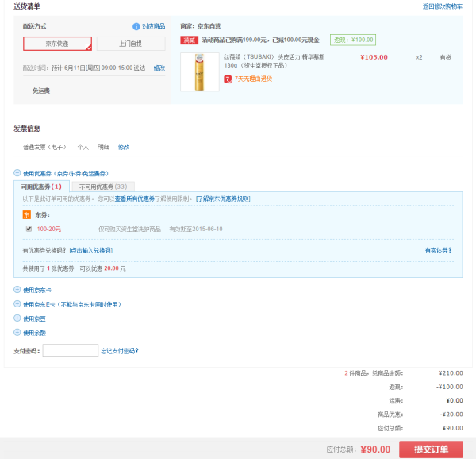The image size is (476, 459).
Task: Collapse the 使用优惠券 section via minus icon
Action: click(x=17, y=173)
